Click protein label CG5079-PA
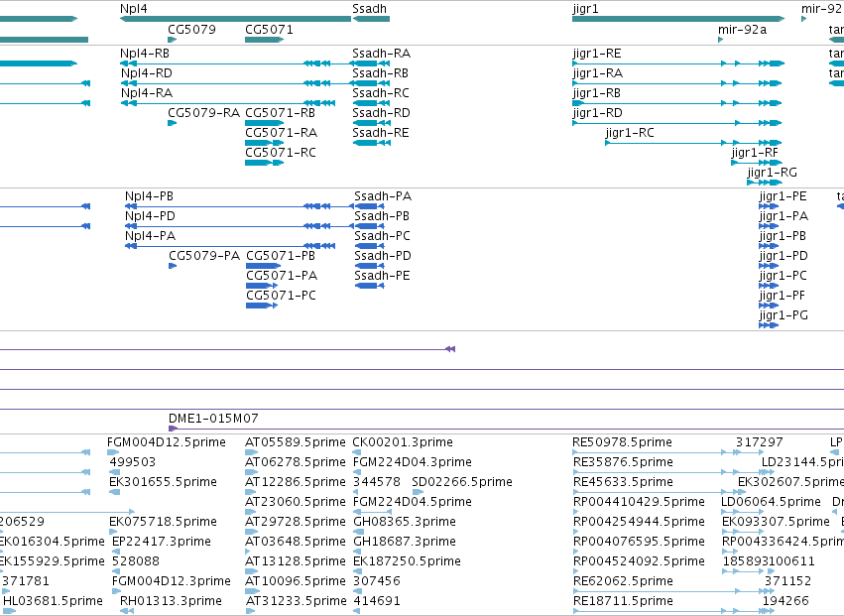Screen dimensions: 844x616 pos(204,256)
